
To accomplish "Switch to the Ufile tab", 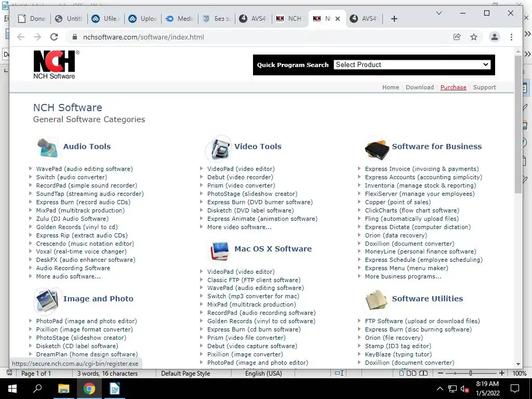I will [x=106, y=19].
